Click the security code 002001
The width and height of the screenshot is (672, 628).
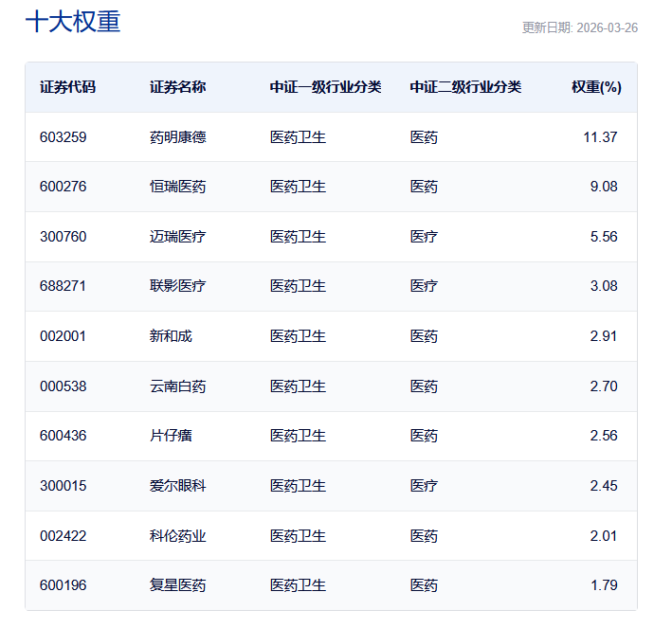pos(64,336)
